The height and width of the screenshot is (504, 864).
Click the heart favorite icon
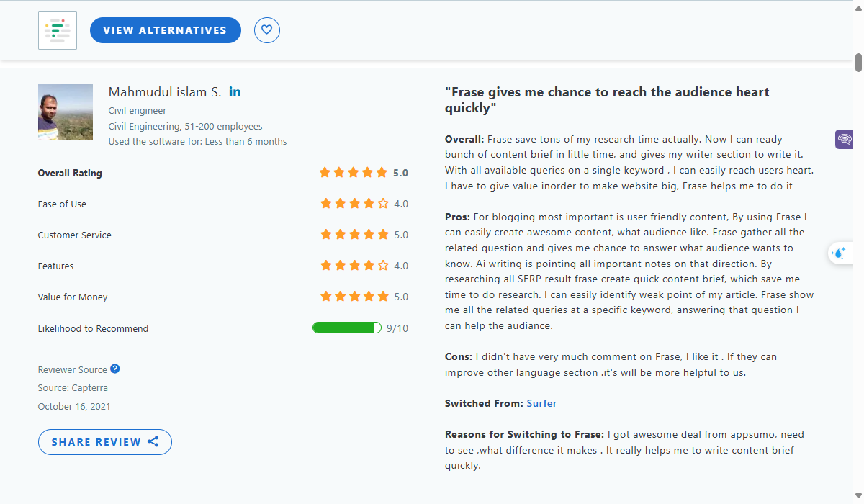point(267,30)
